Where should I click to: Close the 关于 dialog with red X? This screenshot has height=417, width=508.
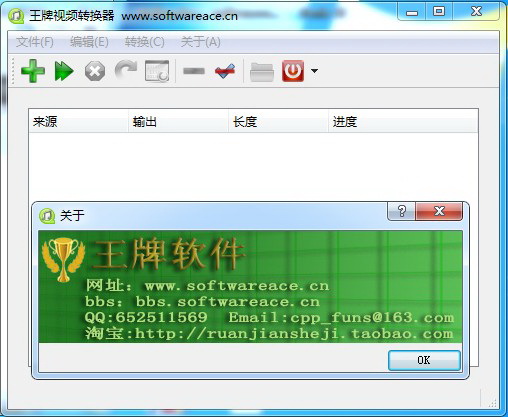[439, 211]
